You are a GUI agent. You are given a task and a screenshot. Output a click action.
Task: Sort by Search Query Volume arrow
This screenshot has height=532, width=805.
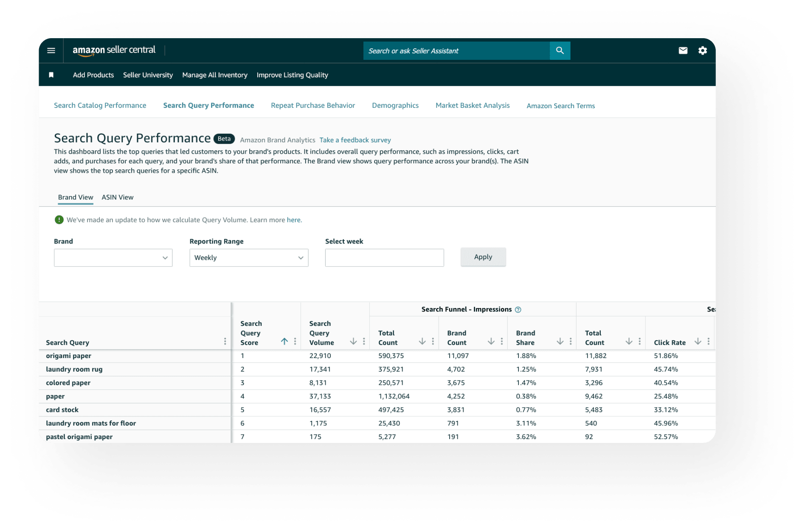(x=353, y=342)
